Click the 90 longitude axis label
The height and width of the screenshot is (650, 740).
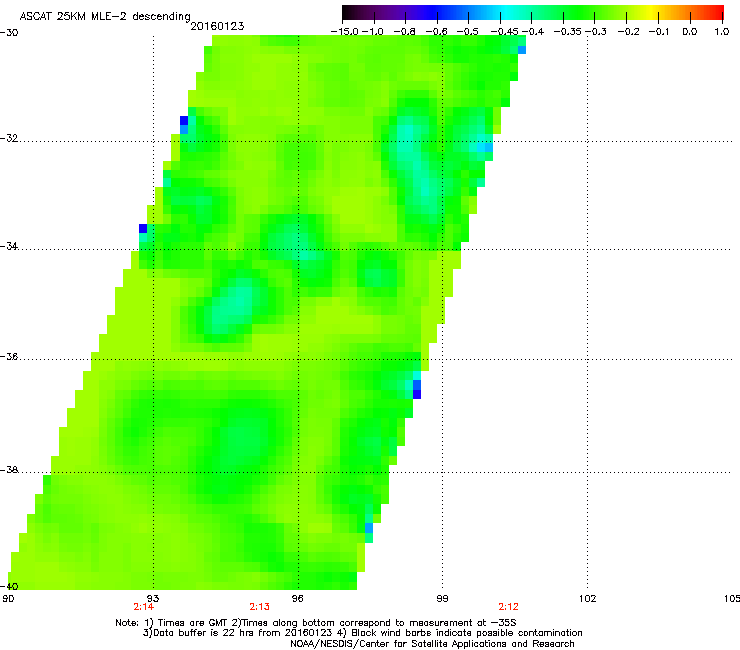(x=8, y=599)
